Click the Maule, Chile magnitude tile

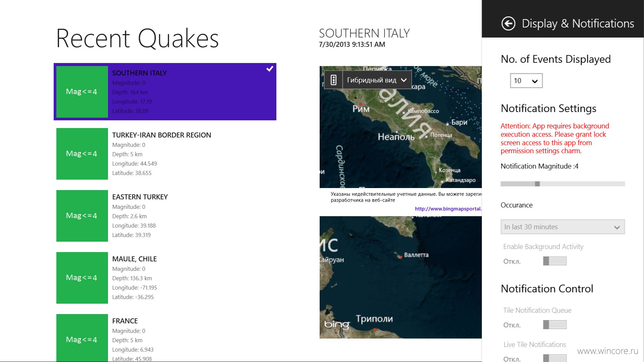82,278
